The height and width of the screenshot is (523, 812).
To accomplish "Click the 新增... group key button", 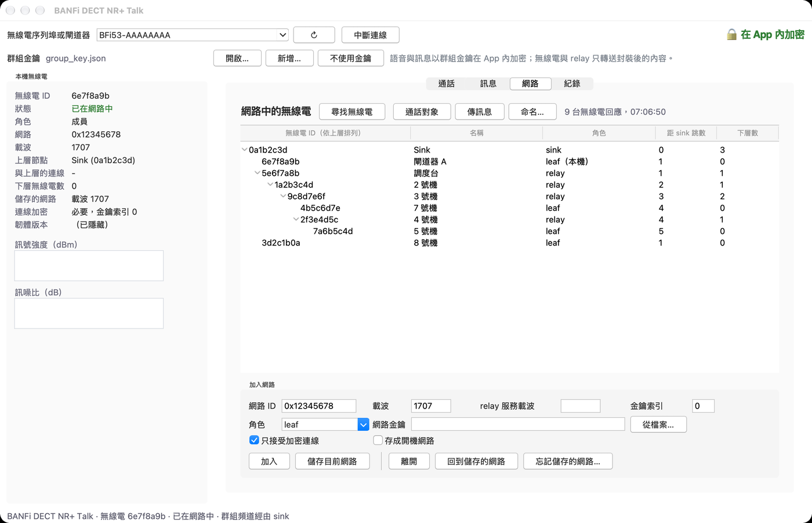I will pyautogui.click(x=289, y=58).
